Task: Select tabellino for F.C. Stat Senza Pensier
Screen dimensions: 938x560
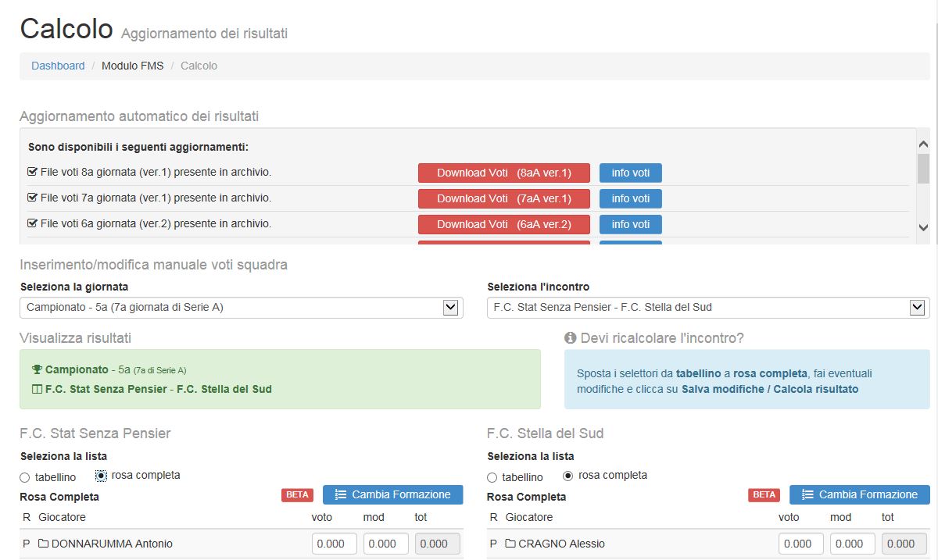Action: (x=25, y=477)
